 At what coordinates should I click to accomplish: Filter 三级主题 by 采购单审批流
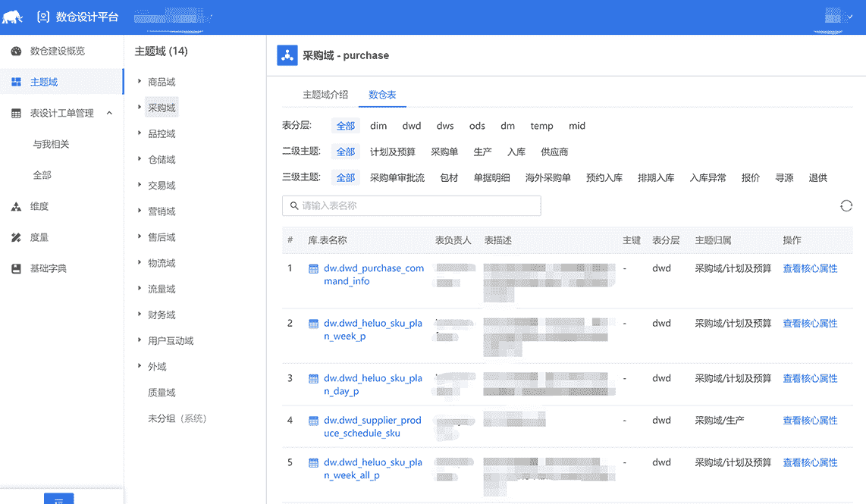tap(397, 178)
